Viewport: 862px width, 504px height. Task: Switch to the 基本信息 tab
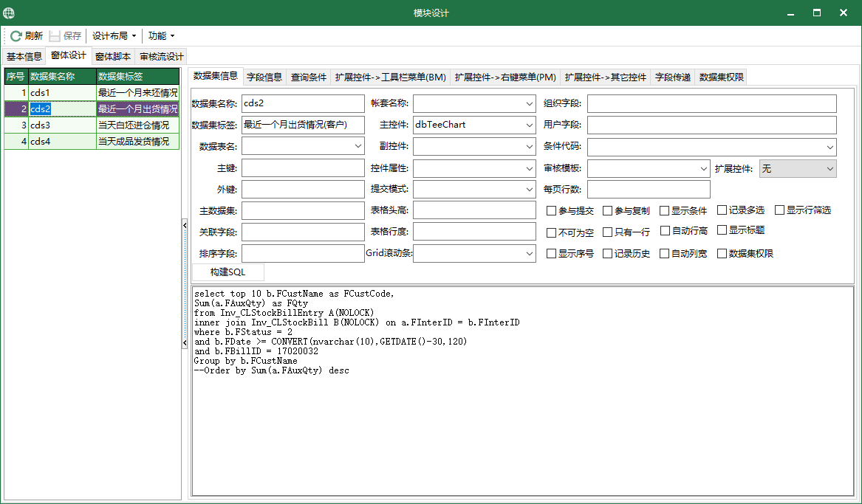(x=24, y=57)
